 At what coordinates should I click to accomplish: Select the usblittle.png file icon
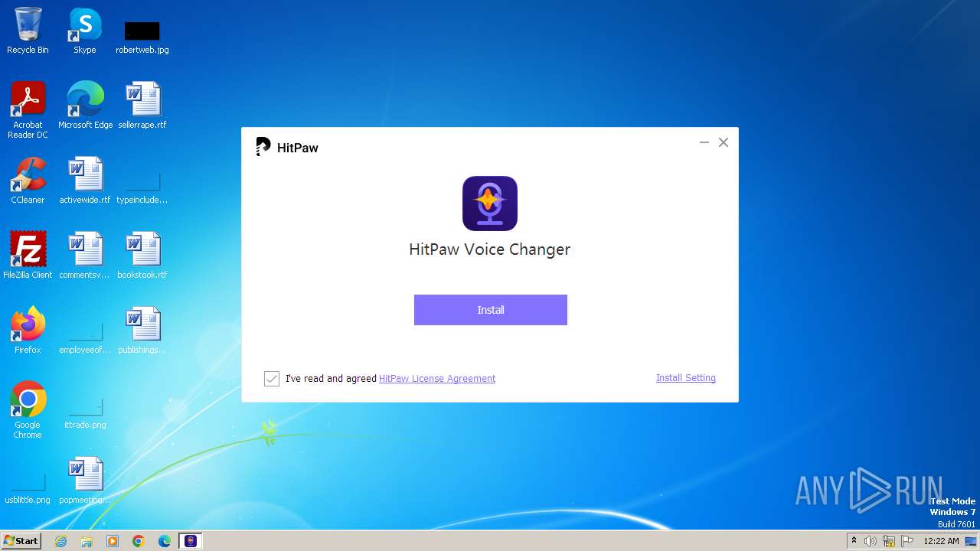(28, 488)
